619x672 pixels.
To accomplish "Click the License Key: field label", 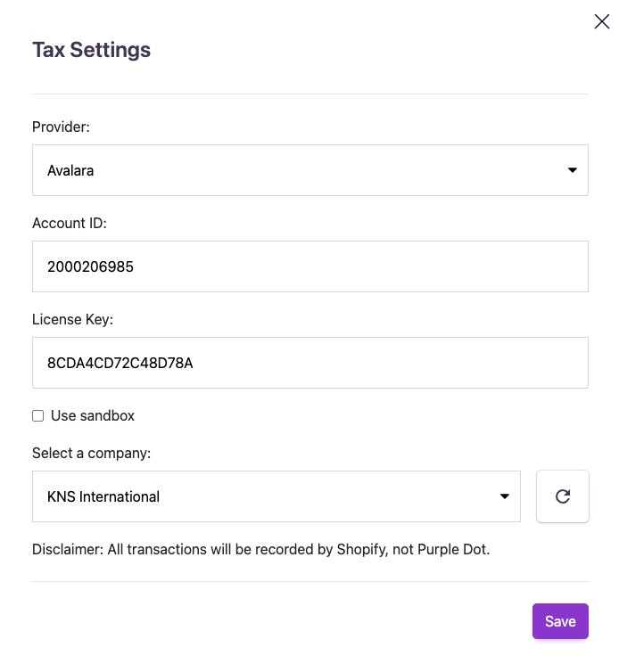I will (73, 319).
